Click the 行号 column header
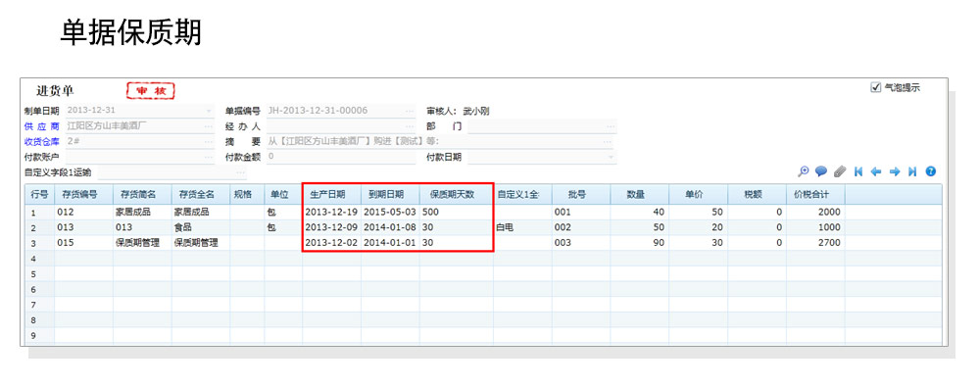Image resolution: width=980 pixels, height=387 pixels. (x=39, y=194)
